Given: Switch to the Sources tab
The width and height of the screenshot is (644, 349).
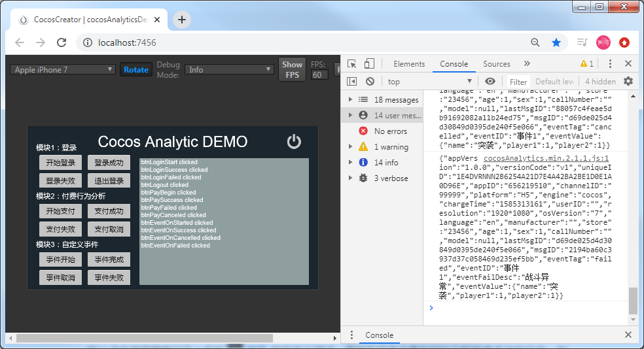Looking at the screenshot, I should tap(497, 63).
